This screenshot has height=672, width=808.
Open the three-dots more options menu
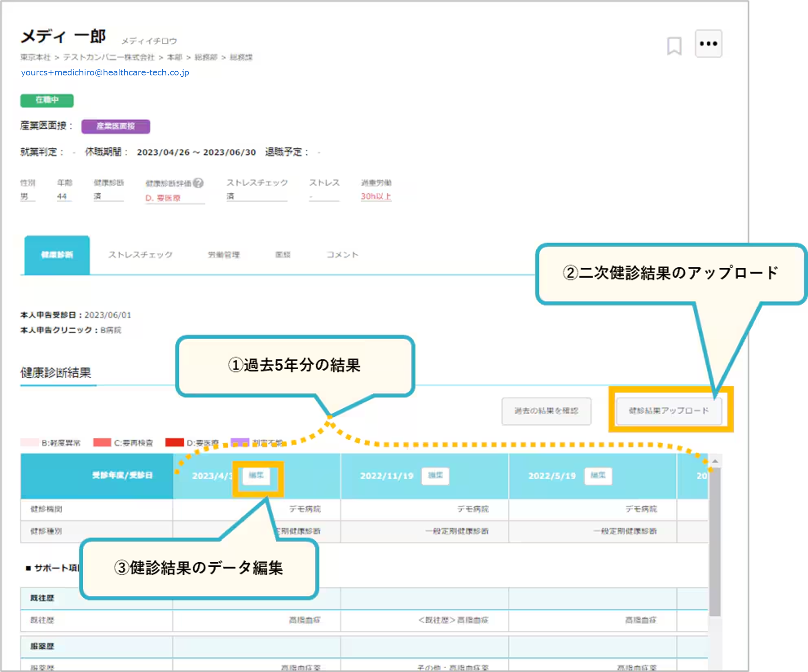[708, 43]
